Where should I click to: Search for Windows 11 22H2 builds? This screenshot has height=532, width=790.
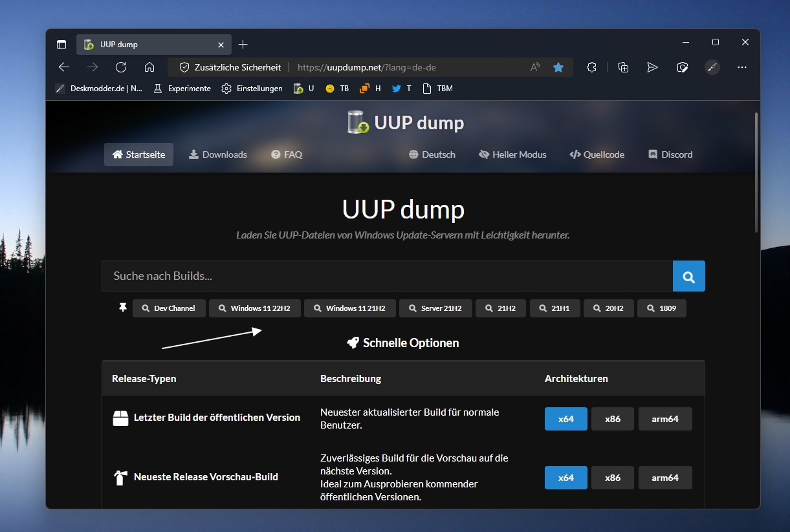pos(254,308)
